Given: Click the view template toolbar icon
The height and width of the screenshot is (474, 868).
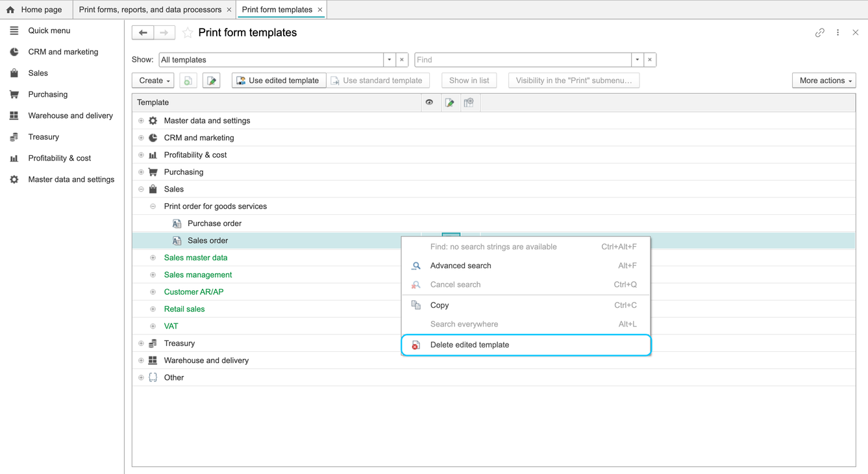Looking at the screenshot, I should point(188,81).
